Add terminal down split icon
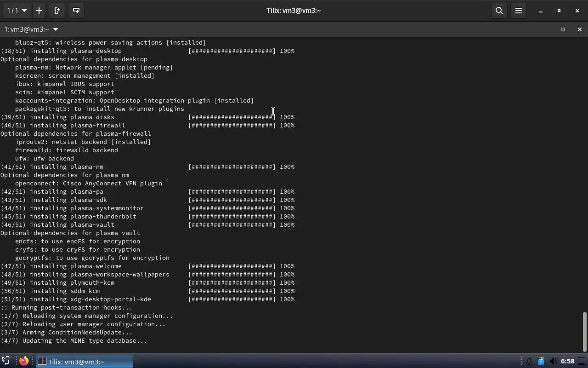 76,10
